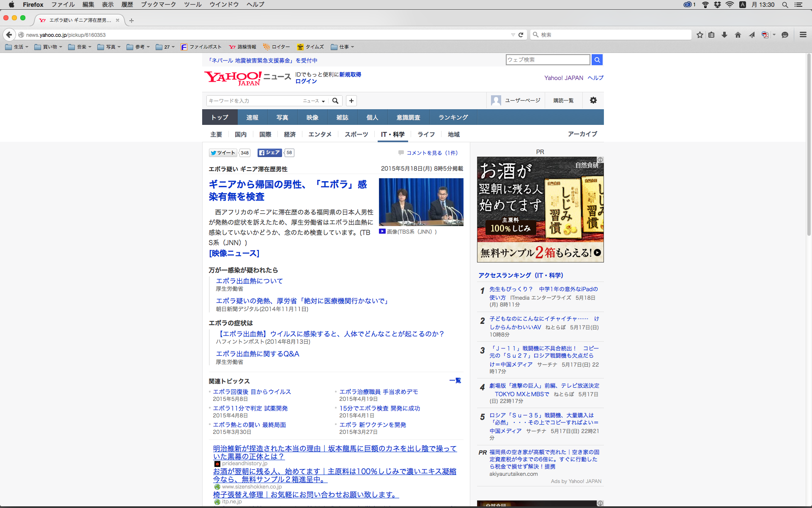The height and width of the screenshot is (508, 812).
Task: Open Yahoo News settings gear icon
Action: point(593,100)
